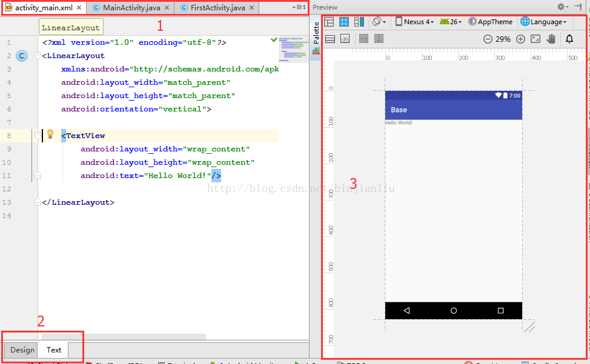Click the editor horizontal scrollbar
The width and height of the screenshot is (590, 364).
coord(124,336)
